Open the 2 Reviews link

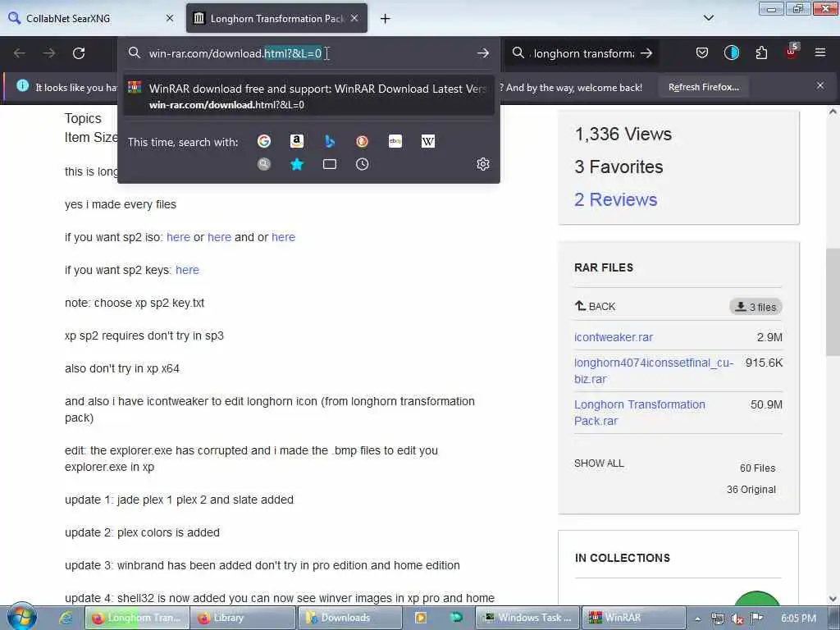tap(615, 199)
